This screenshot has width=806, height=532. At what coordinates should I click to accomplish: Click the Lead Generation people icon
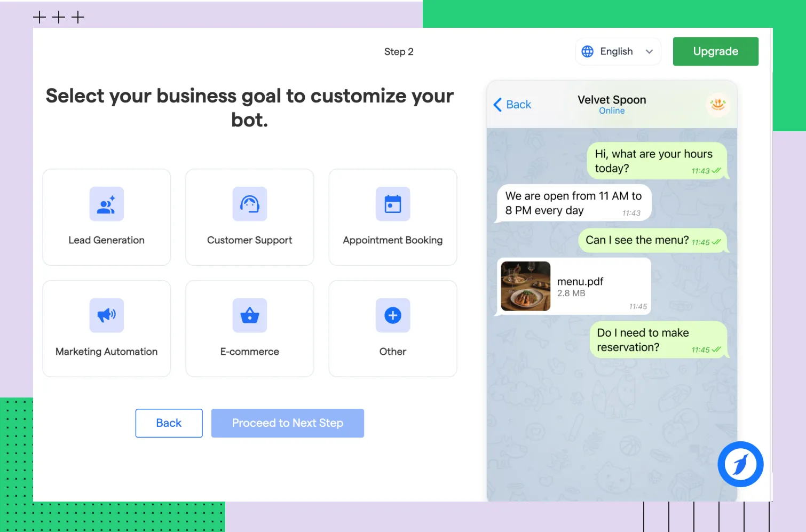click(x=106, y=204)
